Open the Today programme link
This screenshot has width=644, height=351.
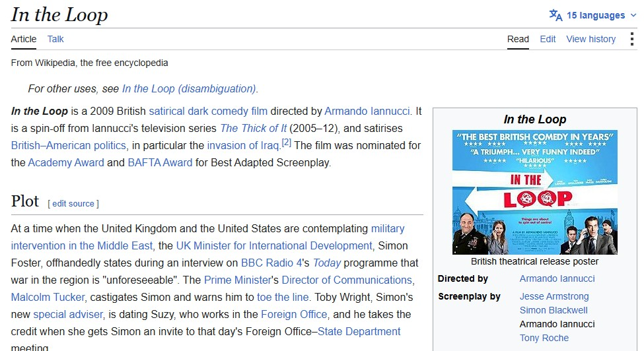327,263
